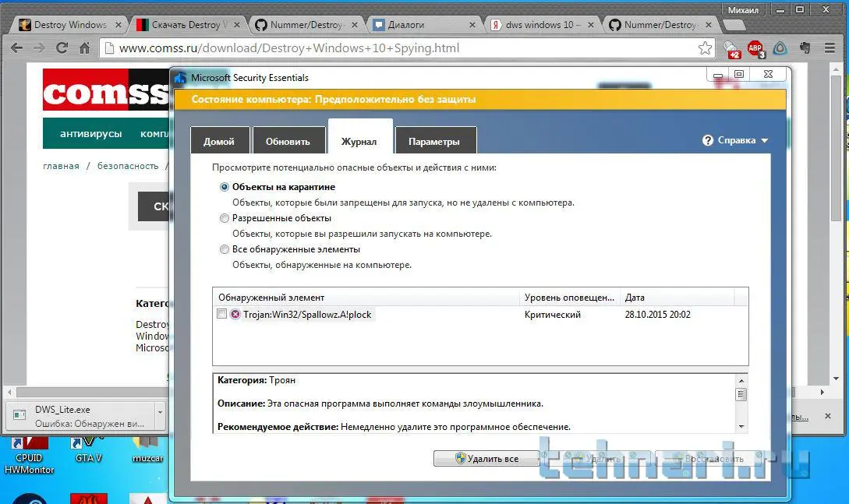This screenshot has height=504, width=849.
Task: Click the Chrome back arrow
Action: (x=17, y=48)
